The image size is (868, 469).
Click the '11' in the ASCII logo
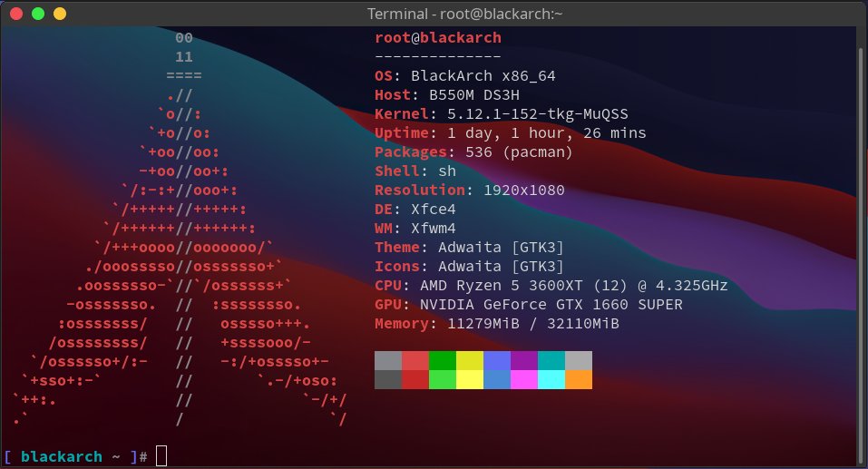[x=184, y=56]
